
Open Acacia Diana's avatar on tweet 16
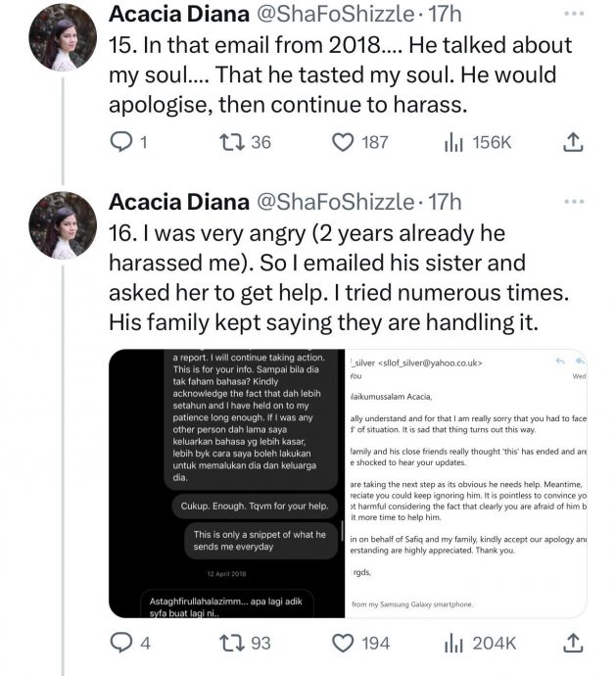coord(63,224)
